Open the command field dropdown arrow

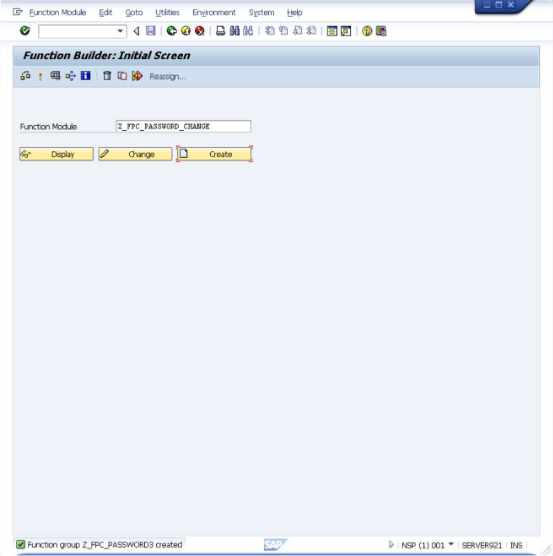pyautogui.click(x=121, y=31)
